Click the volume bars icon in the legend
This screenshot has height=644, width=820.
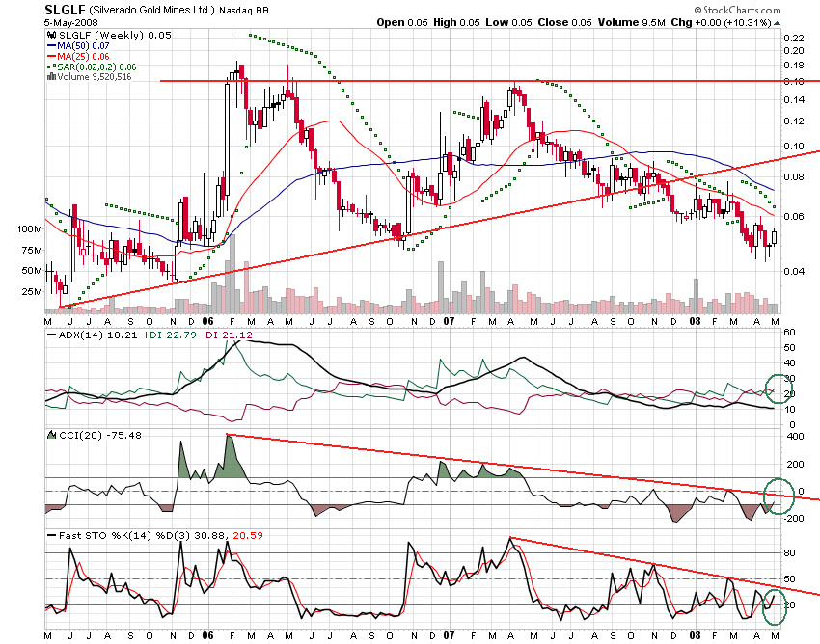point(51,77)
